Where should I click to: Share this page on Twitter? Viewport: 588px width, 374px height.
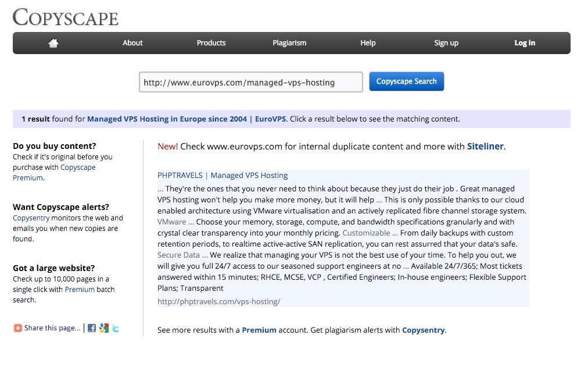point(116,329)
